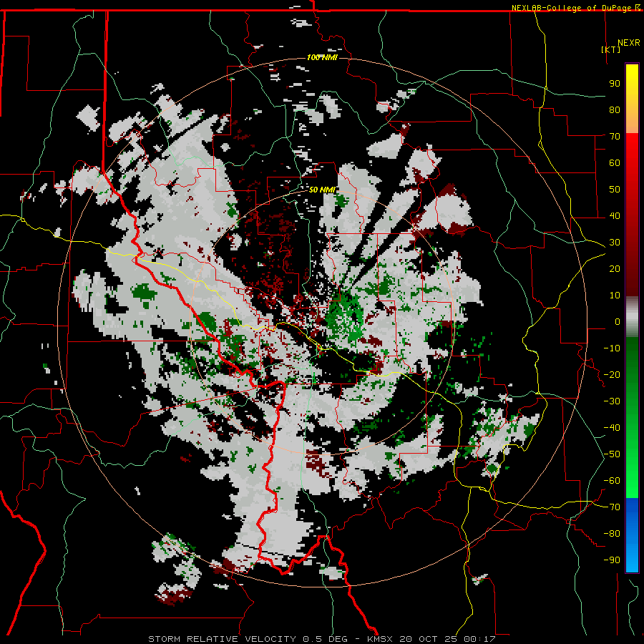Click the 00:17 timestamp text
This screenshot has height=644, width=644.
(479, 639)
